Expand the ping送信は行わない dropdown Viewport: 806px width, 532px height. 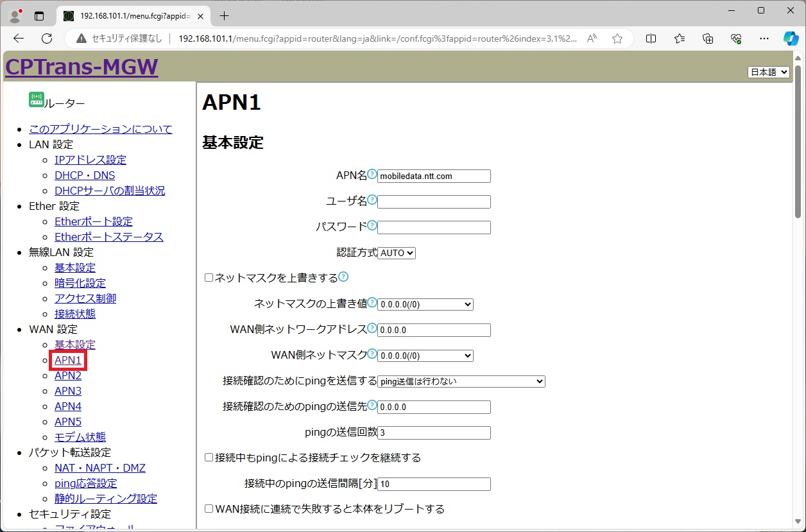461,381
